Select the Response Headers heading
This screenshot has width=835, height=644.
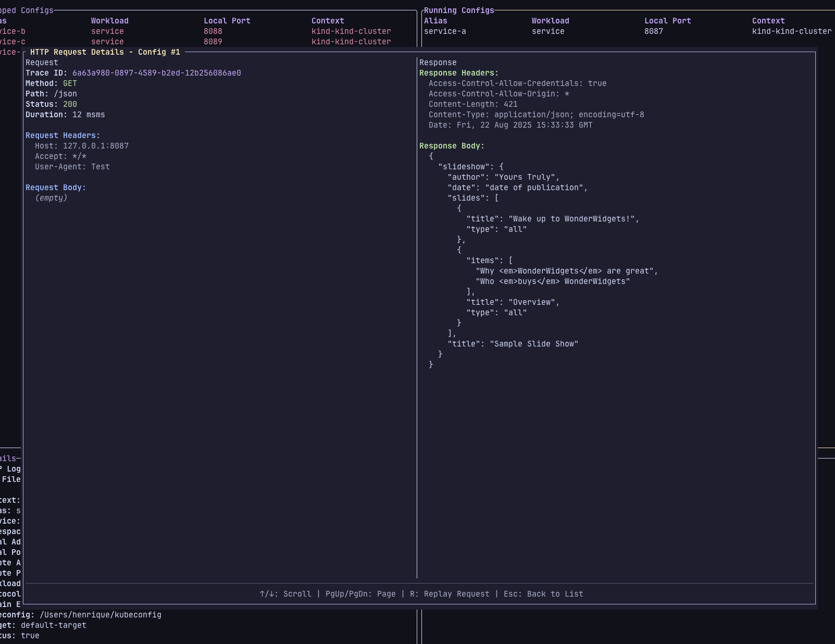click(x=459, y=73)
